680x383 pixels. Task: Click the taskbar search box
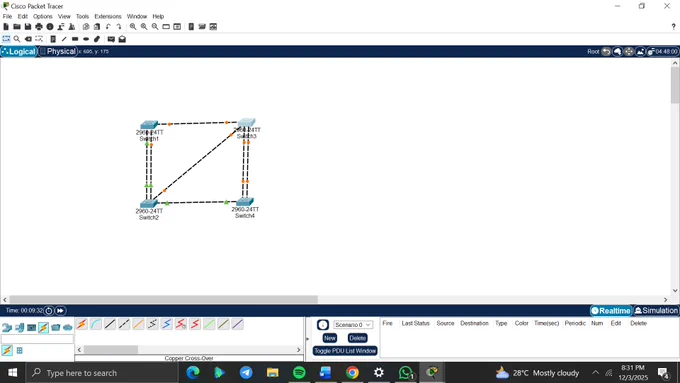[x=101, y=373]
